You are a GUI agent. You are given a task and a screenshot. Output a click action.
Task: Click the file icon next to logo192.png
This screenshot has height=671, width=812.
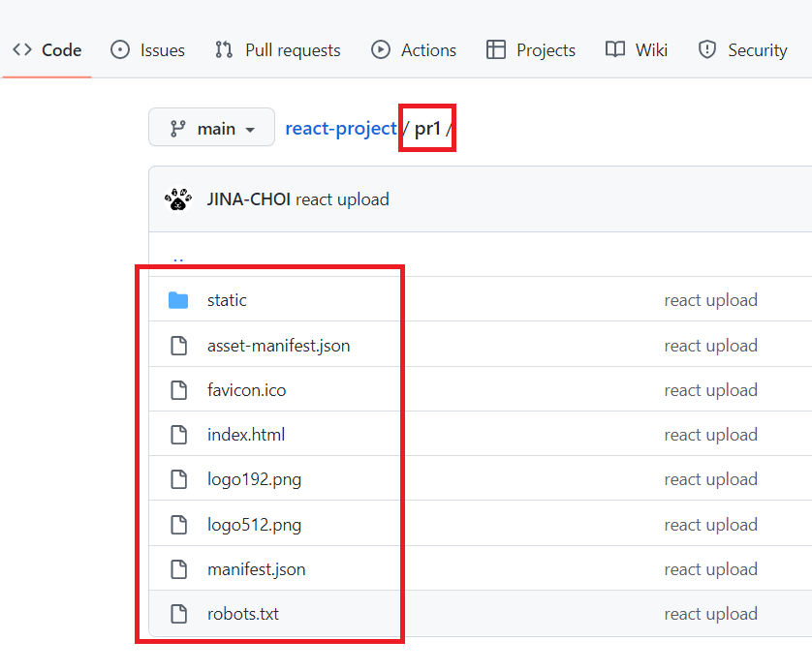[179, 479]
